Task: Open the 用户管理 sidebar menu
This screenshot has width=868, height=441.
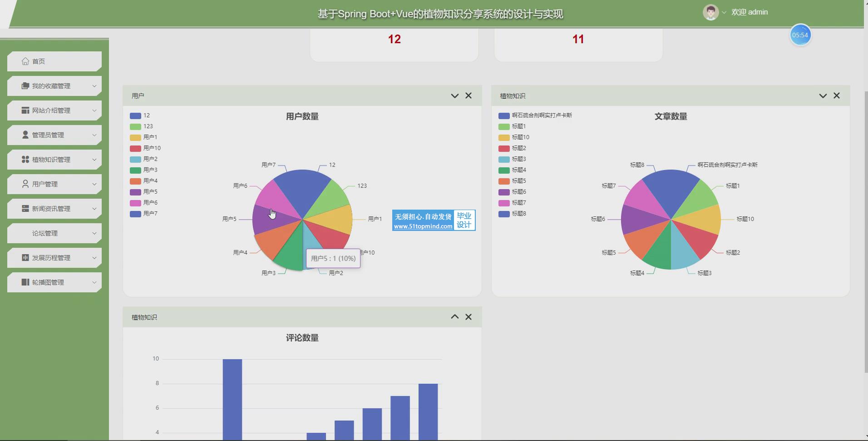Action: [x=54, y=184]
